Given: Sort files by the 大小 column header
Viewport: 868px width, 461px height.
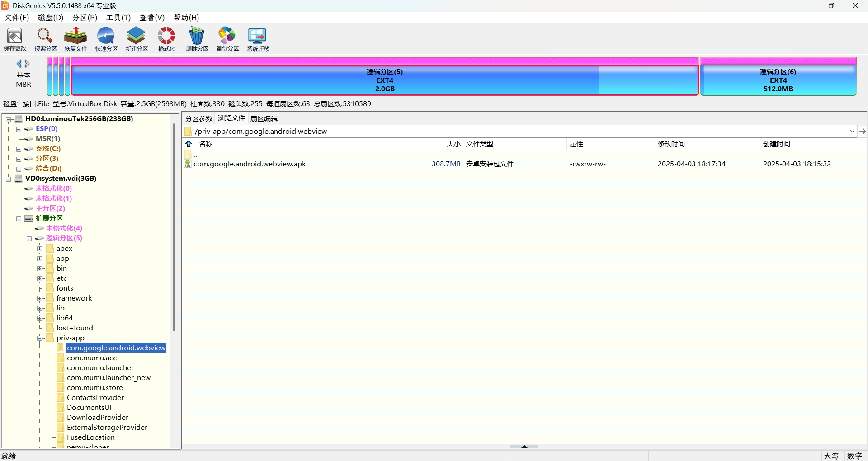Looking at the screenshot, I should [453, 144].
